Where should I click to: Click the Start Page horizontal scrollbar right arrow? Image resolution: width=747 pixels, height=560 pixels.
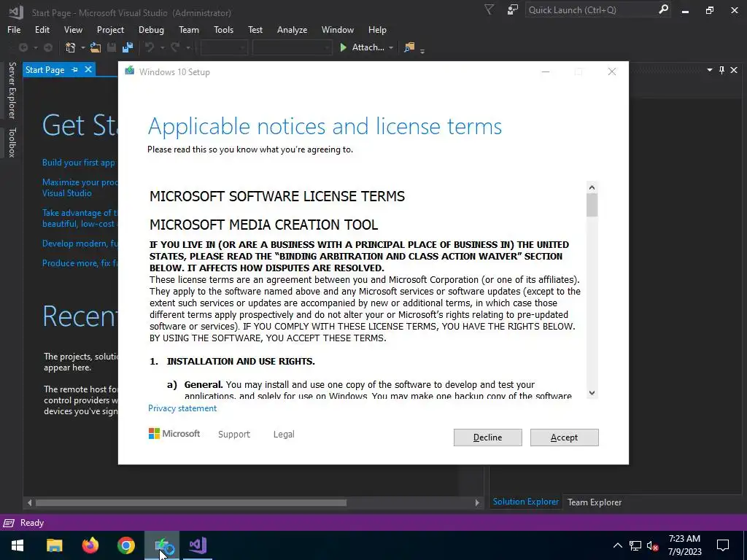pos(477,502)
